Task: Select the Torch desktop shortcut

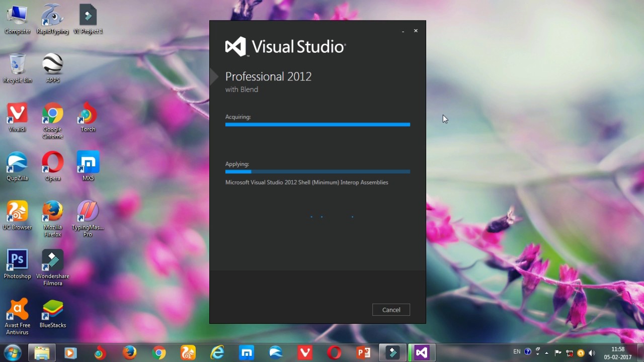Action: click(x=88, y=118)
